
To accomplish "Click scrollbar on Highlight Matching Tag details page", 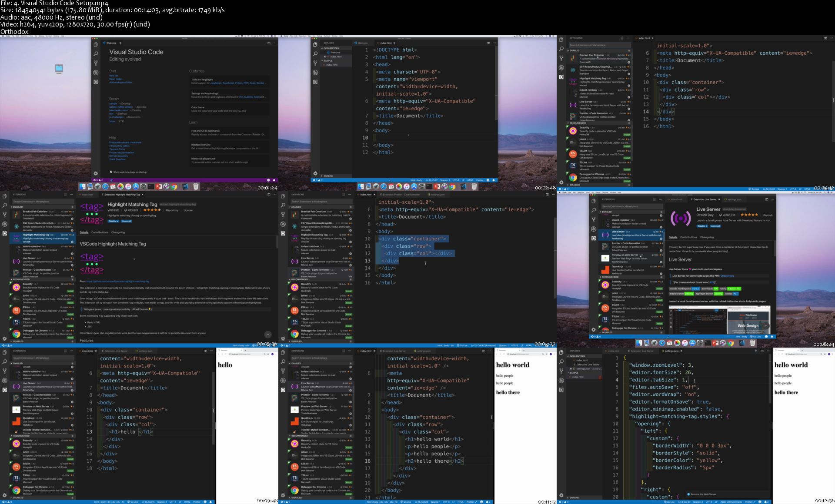I will (x=277, y=242).
